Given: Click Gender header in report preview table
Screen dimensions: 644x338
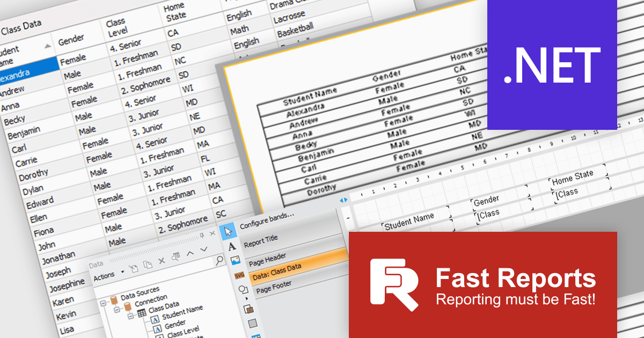Looking at the screenshot, I should tap(387, 75).
